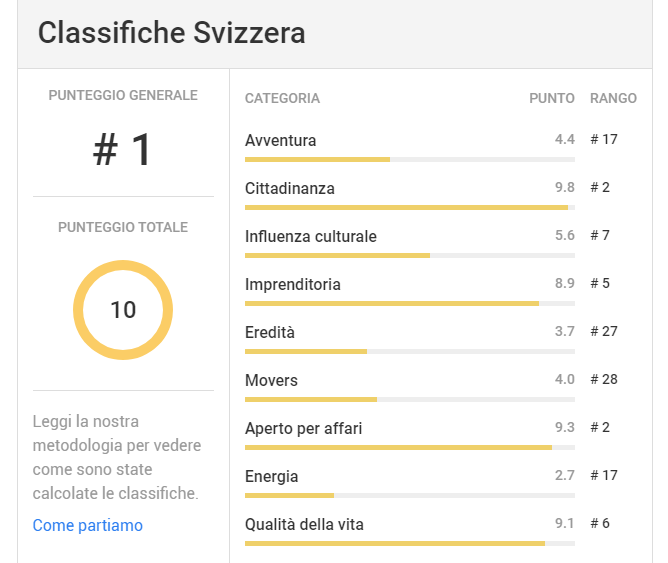Screen dimensions: 668x563
Task: Click the Movers category label
Action: (x=271, y=380)
